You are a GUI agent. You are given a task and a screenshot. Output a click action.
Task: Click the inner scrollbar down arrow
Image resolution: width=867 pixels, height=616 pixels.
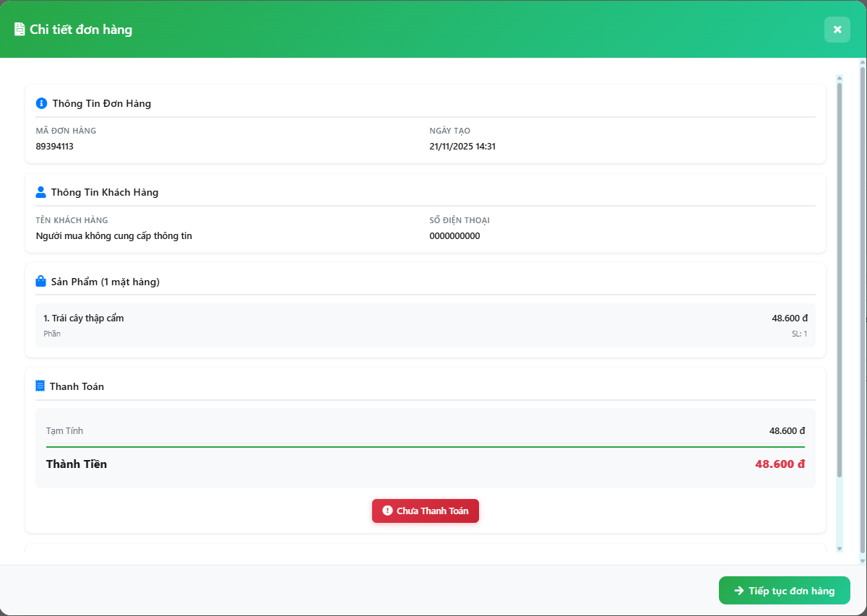click(840, 549)
